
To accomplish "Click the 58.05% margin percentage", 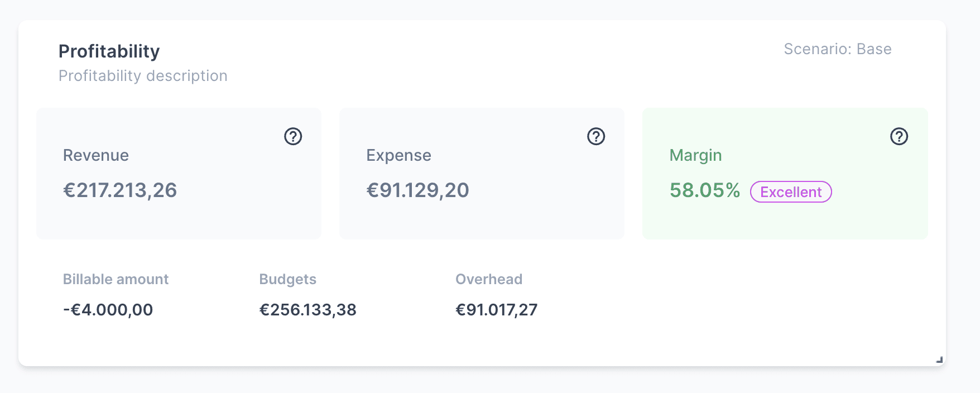I will tap(705, 190).
